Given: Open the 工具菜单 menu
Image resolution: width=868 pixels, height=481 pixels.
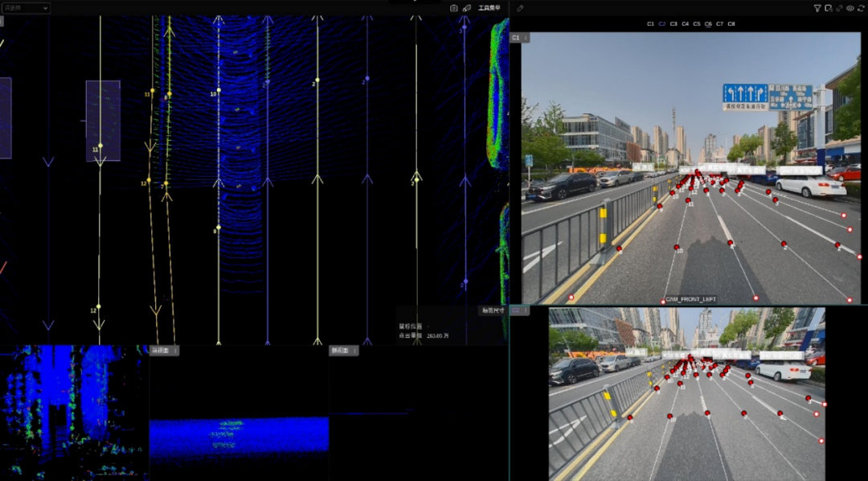Looking at the screenshot, I should click(x=491, y=7).
